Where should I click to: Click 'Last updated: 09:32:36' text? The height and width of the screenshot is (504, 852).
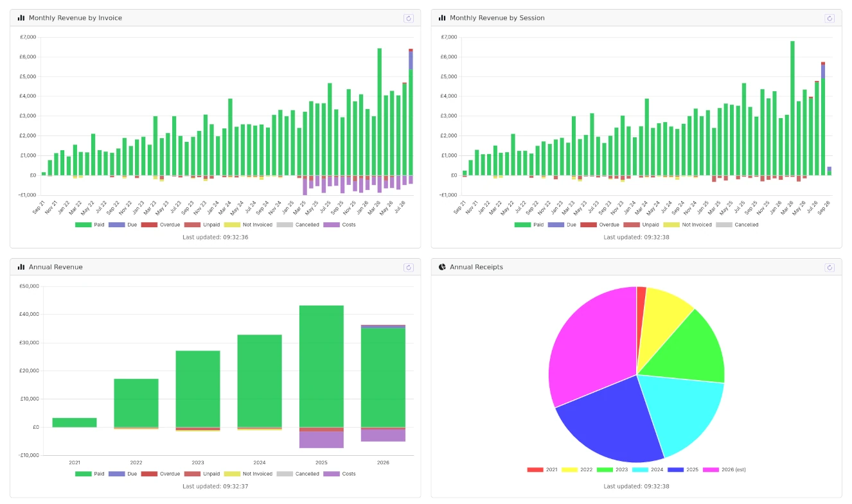pyautogui.click(x=215, y=237)
